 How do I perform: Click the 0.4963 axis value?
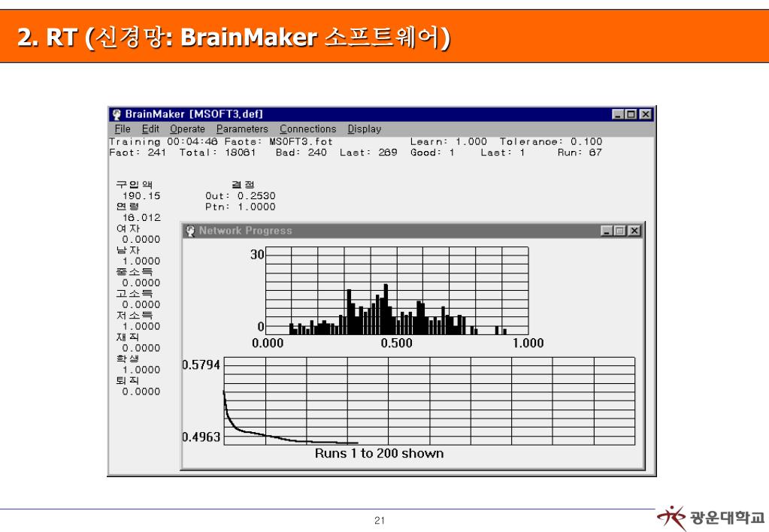[x=201, y=437]
